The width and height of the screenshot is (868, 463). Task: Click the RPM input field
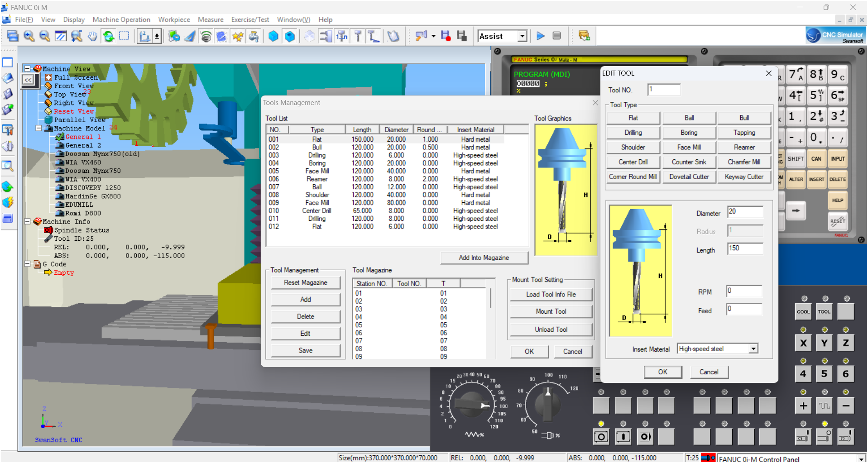744,291
